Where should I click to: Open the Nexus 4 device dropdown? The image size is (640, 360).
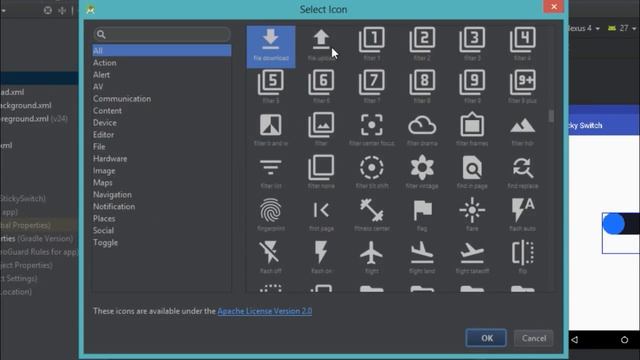584,28
